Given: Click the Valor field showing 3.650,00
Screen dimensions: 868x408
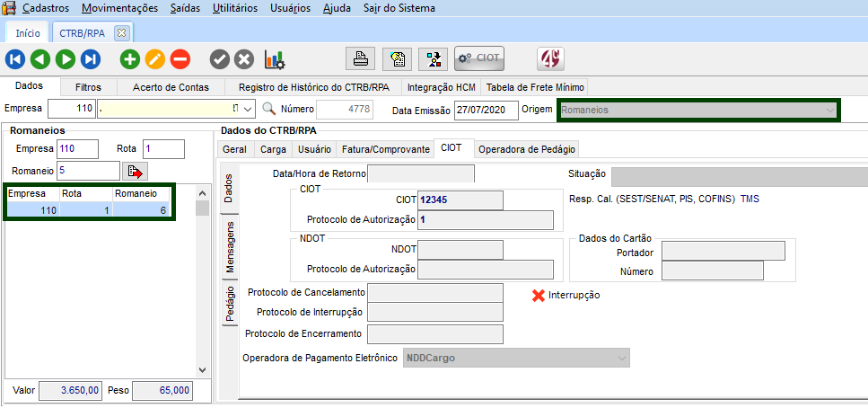Looking at the screenshot, I should coord(70,390).
